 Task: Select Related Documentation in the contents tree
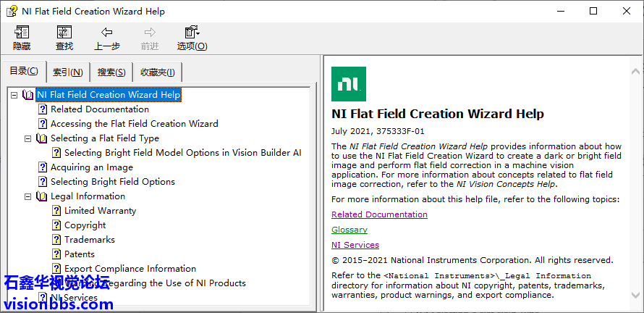click(x=100, y=109)
